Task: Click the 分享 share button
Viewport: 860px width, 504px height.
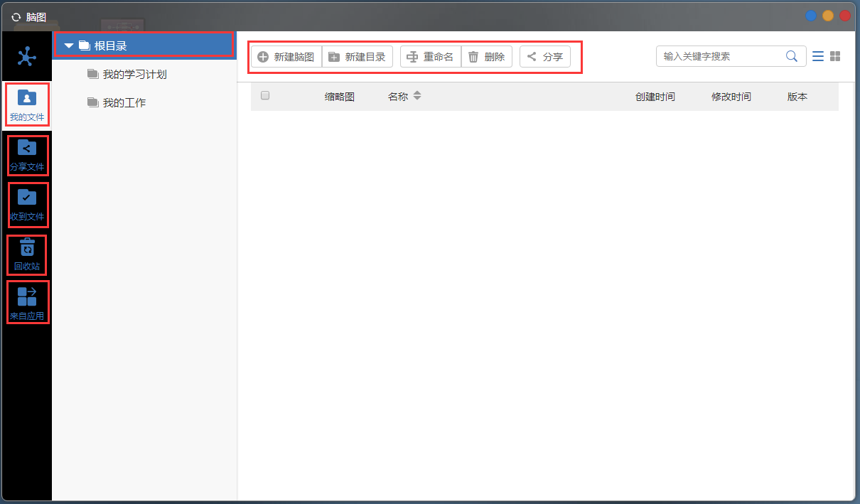Action: tap(545, 57)
